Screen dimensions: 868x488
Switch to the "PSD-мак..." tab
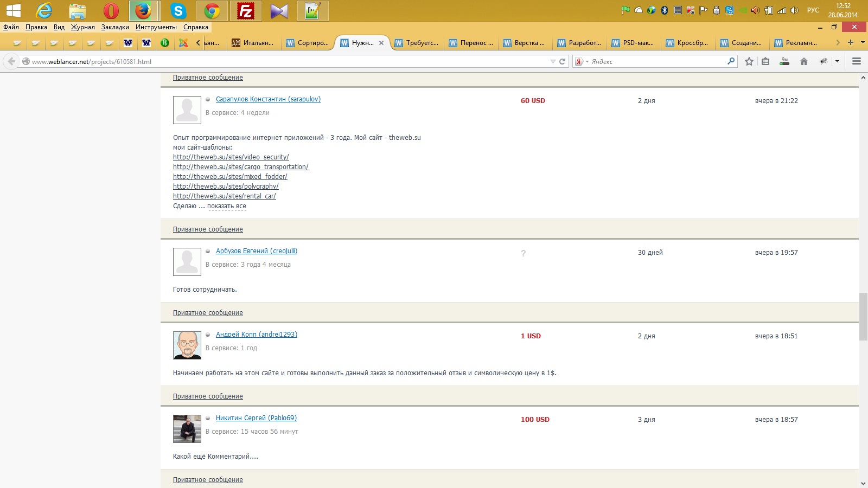633,43
